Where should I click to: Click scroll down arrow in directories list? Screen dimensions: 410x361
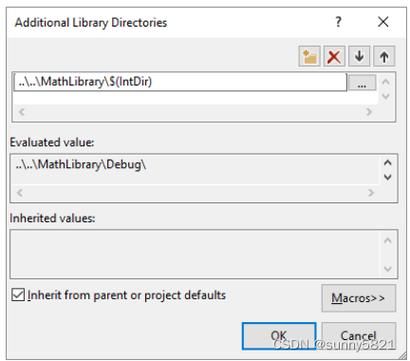pos(386,96)
